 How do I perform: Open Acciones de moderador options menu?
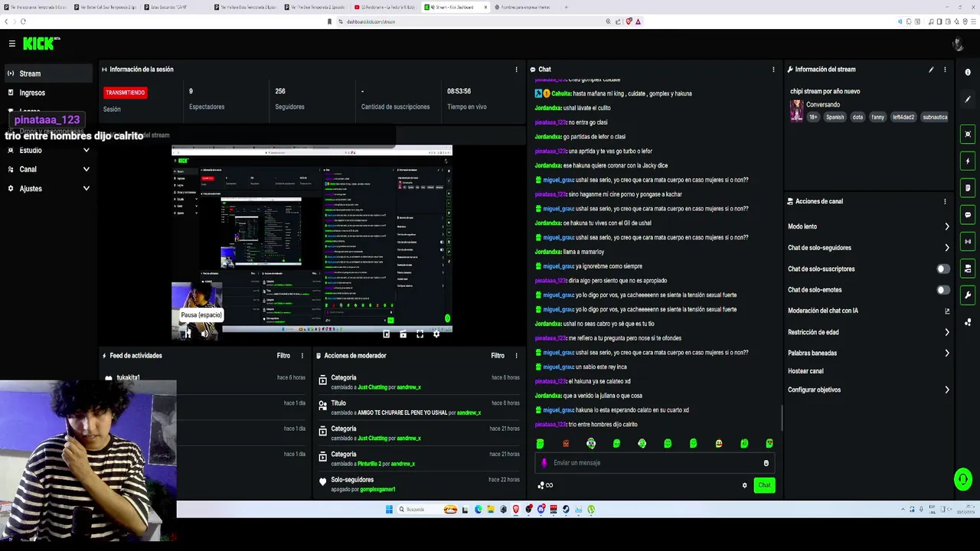[516, 356]
